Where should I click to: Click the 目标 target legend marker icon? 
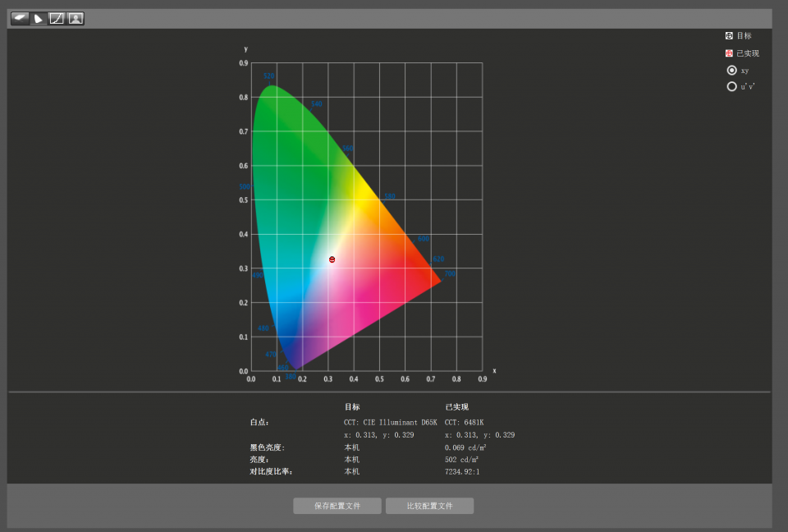729,35
